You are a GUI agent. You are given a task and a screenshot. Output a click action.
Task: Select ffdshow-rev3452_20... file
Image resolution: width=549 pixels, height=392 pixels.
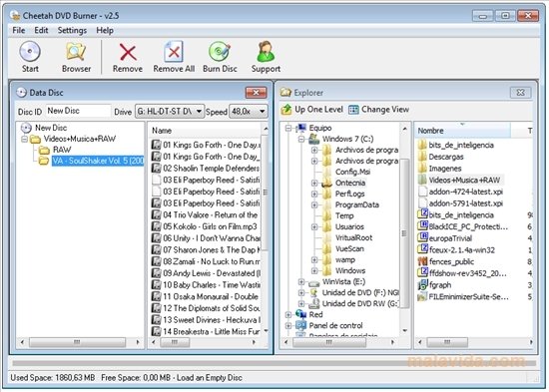click(x=467, y=273)
